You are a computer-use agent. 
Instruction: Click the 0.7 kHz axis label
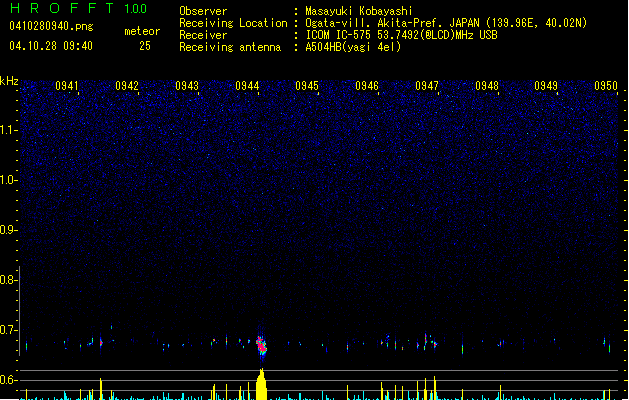tap(8, 330)
